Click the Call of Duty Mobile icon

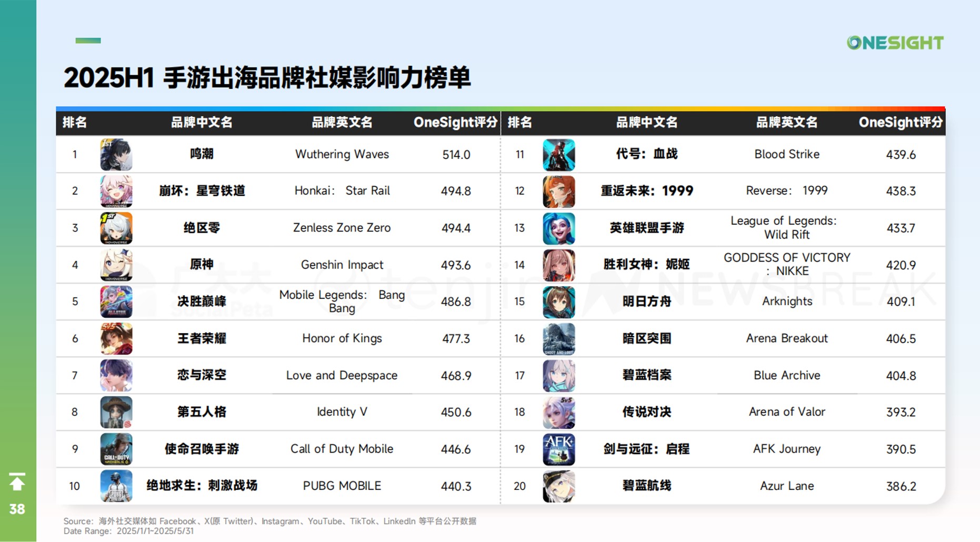coord(116,449)
